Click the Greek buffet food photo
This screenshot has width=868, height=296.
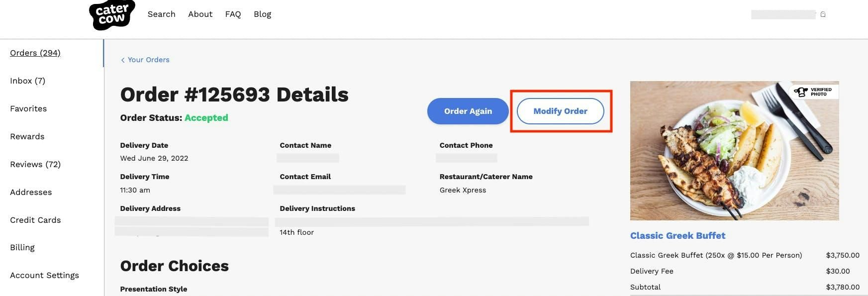point(734,151)
